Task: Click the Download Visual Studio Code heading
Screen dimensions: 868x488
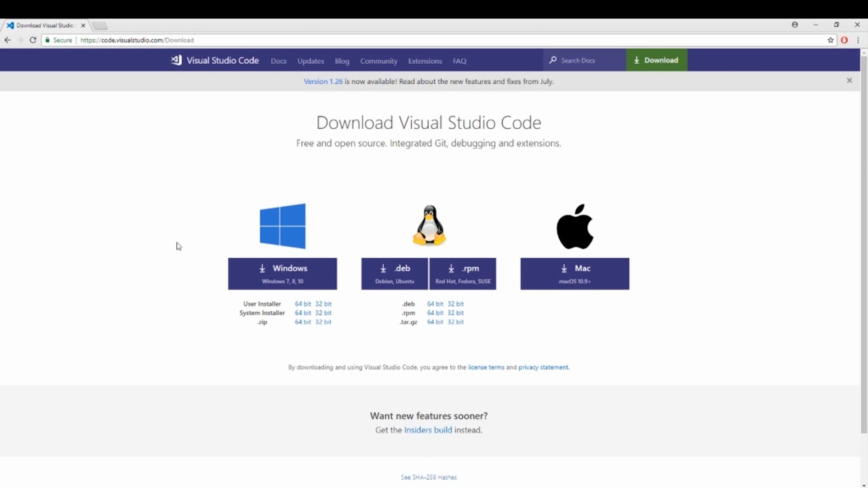Action: click(x=429, y=123)
